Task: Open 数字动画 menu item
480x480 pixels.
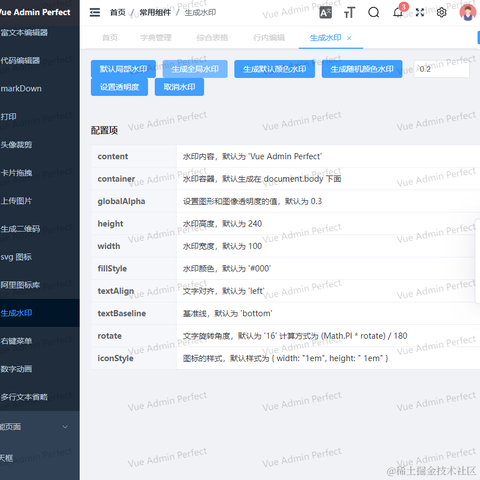Action: tap(40, 369)
